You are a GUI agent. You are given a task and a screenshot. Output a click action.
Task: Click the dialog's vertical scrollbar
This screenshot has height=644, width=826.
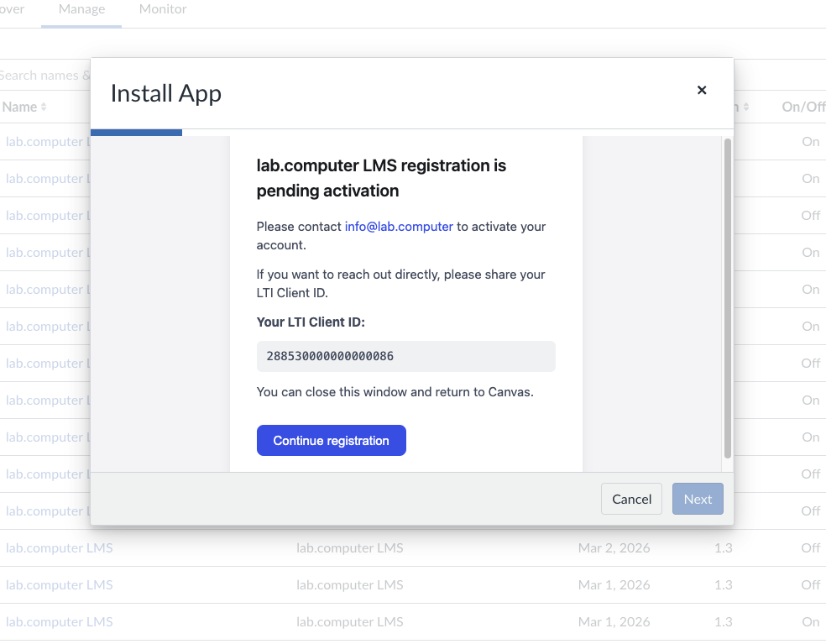[728, 298]
